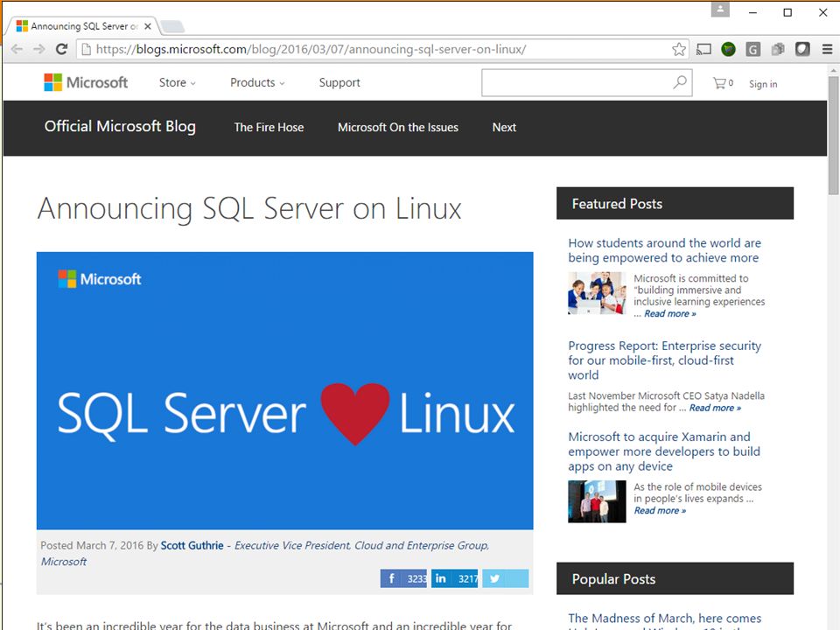Screen dimensions: 840x630
Task: Click the Chrome user profile icon
Action: pyautogui.click(x=720, y=9)
